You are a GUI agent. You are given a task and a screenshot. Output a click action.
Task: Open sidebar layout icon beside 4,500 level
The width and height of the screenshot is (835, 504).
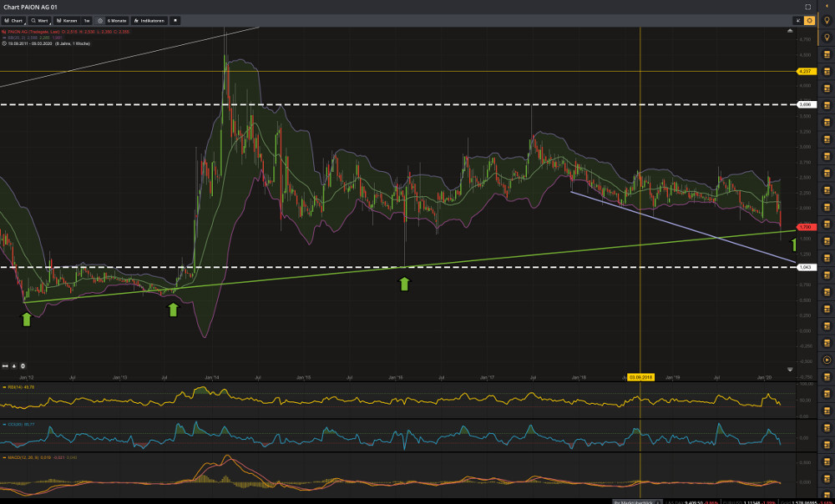827,55
